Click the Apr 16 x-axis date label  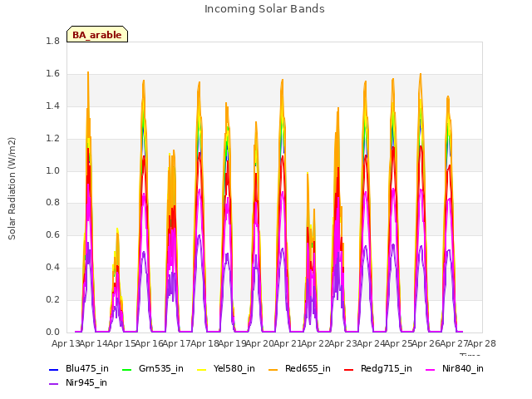(149, 343)
